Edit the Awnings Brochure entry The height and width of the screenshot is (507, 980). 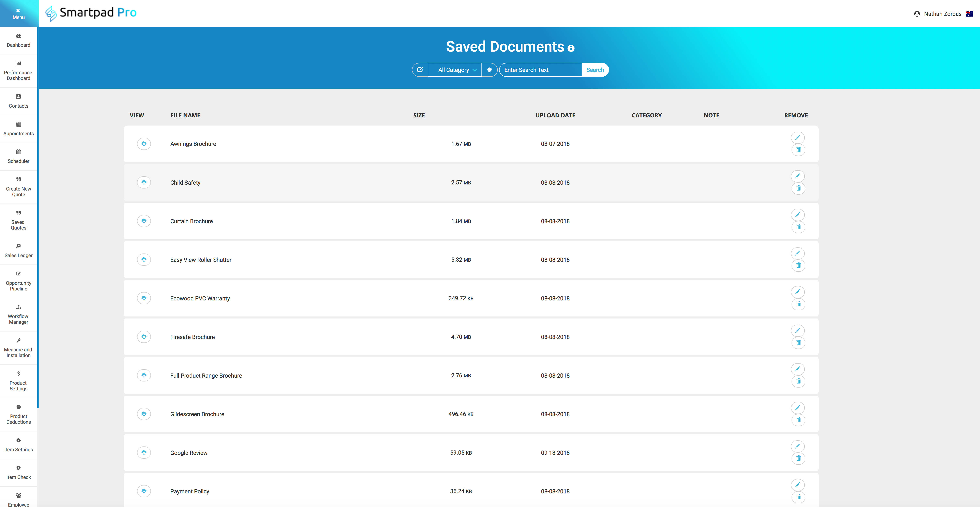point(798,137)
